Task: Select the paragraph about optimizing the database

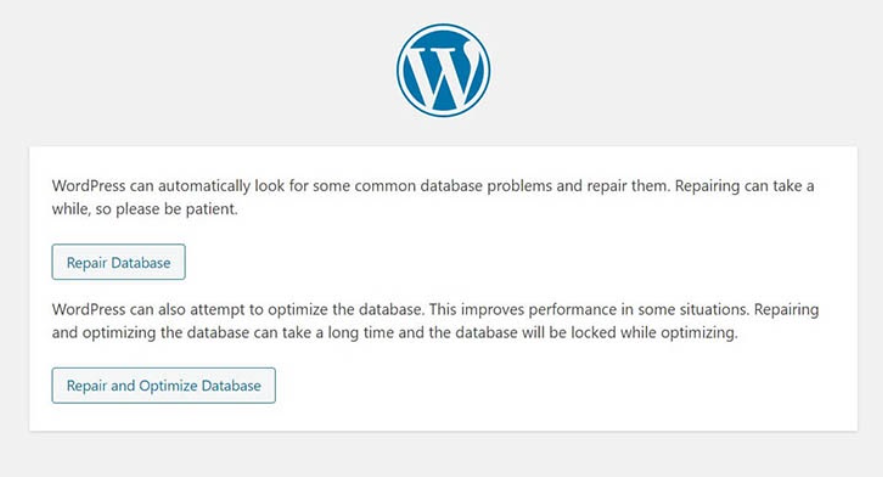Action: [x=435, y=321]
